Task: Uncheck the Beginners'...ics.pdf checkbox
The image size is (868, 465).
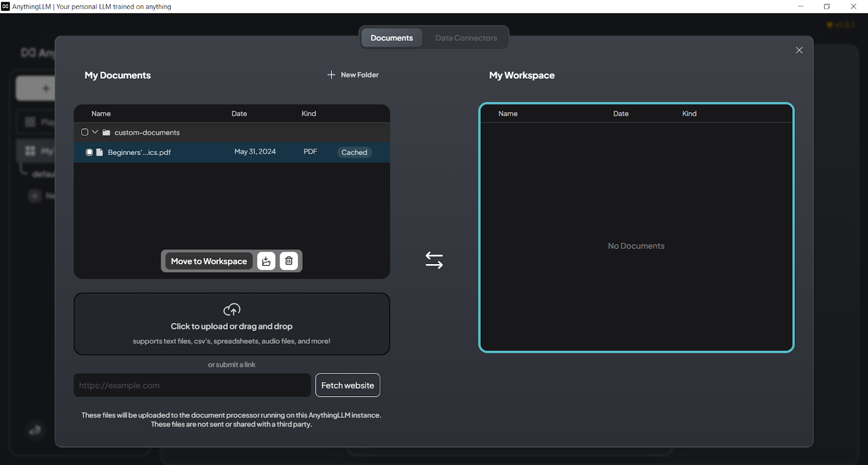Action: click(x=90, y=152)
